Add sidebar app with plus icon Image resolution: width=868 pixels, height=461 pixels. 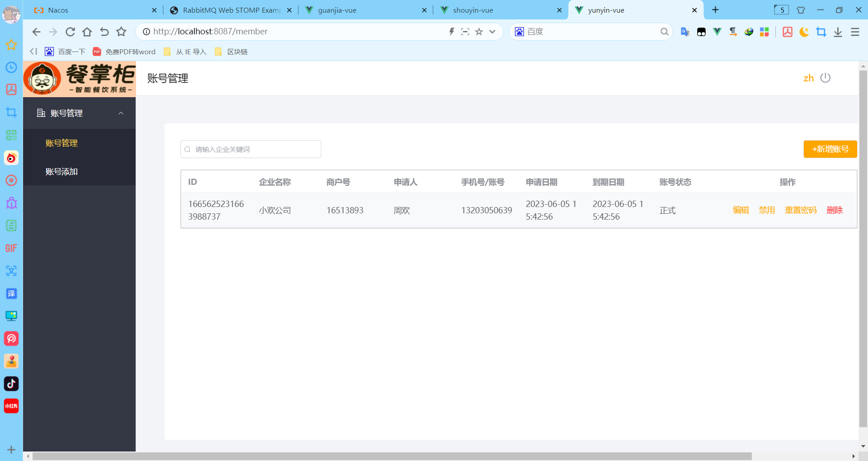[x=11, y=450]
